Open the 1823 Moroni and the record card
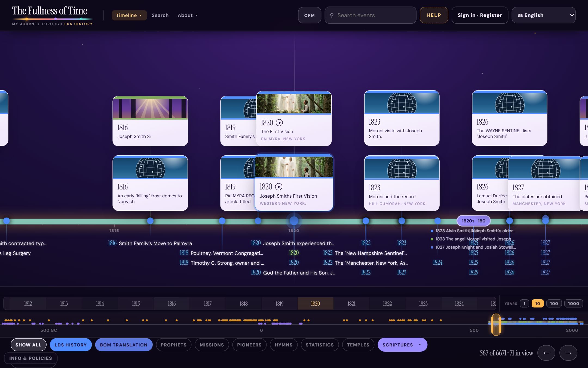Image resolution: width=588 pixels, height=368 pixels. click(x=402, y=183)
